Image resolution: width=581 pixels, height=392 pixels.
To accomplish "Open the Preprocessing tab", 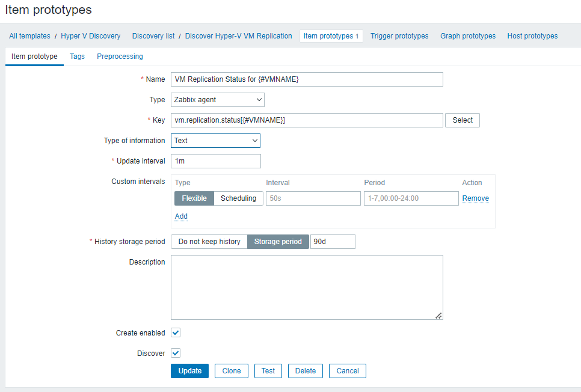I will coord(120,57).
